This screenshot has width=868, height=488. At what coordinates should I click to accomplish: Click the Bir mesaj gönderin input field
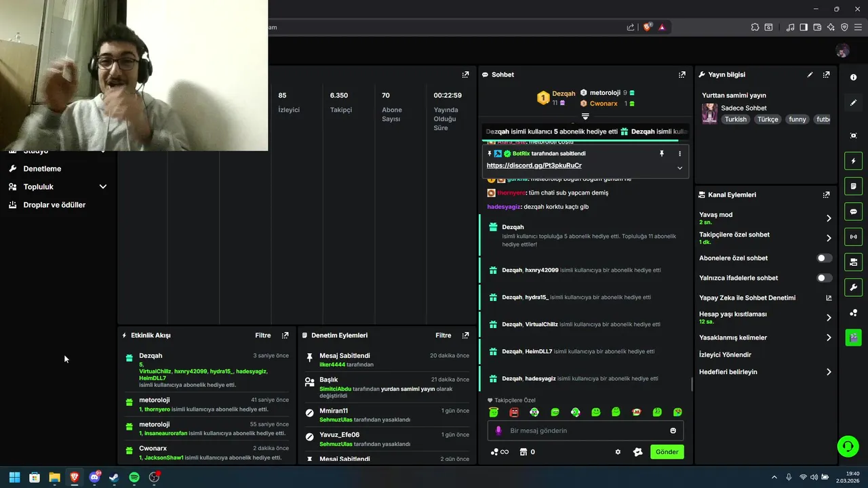click(x=585, y=430)
